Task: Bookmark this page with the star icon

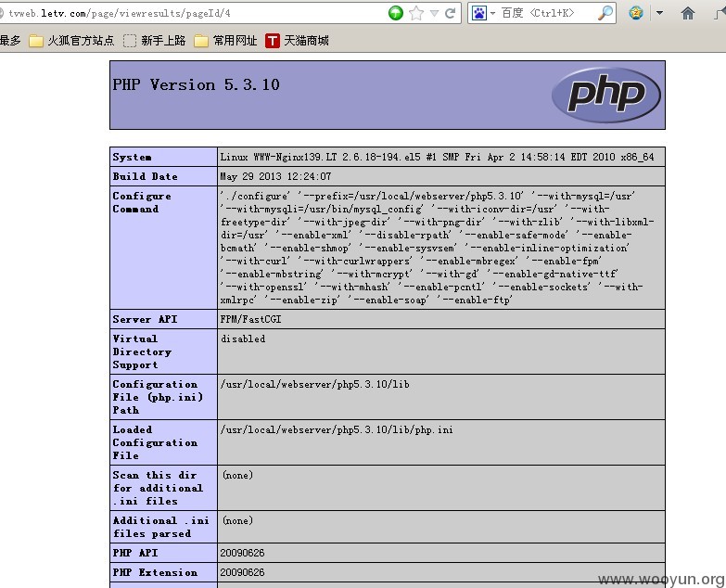Action: (x=416, y=13)
